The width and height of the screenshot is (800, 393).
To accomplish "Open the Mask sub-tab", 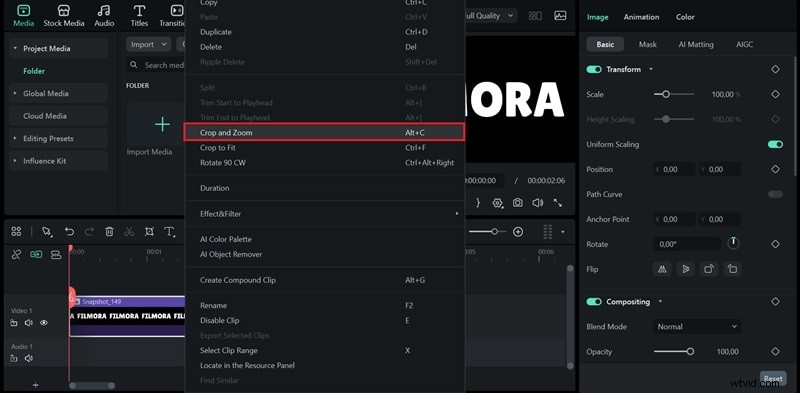I will 647,44.
